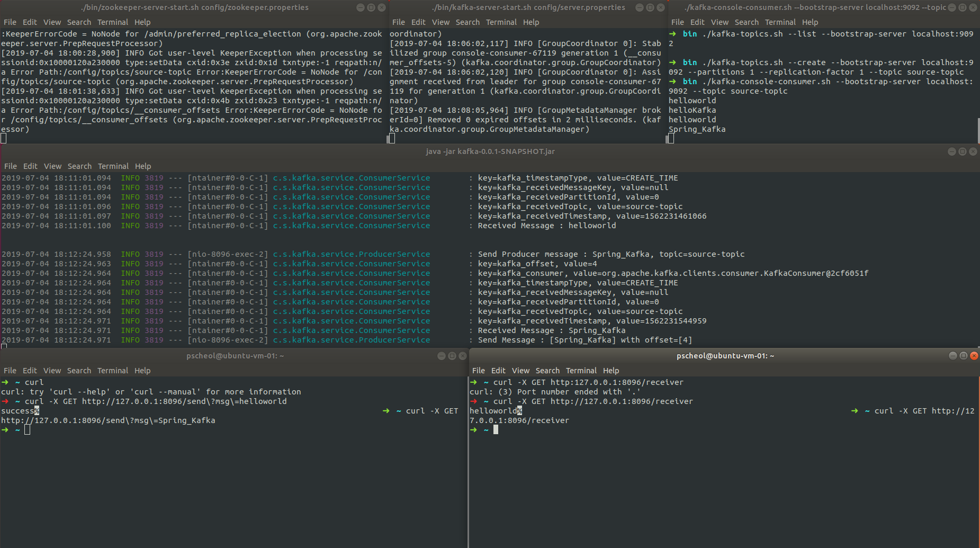Click the 'Received Message : Spring_Kafka' log line
The image size is (980, 548).
tap(552, 330)
